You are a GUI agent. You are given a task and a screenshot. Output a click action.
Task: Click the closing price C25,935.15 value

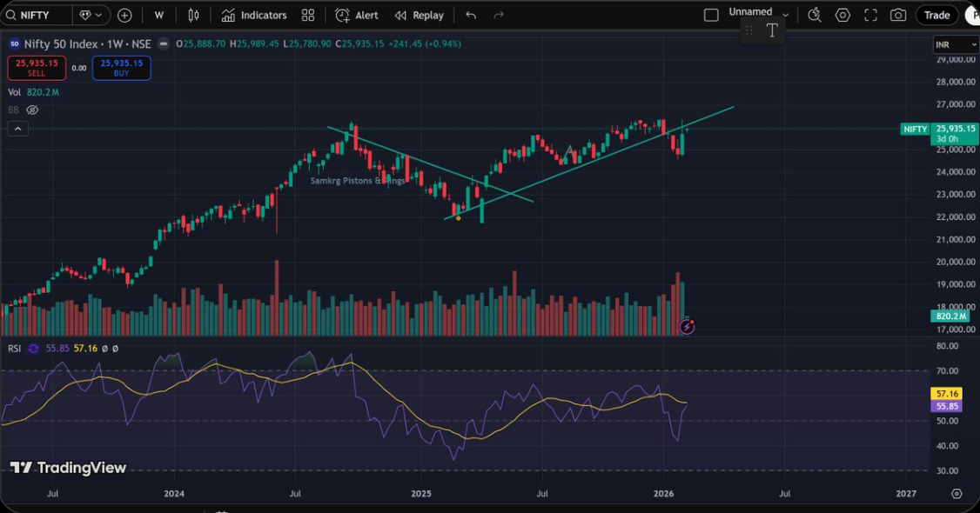tap(359, 43)
